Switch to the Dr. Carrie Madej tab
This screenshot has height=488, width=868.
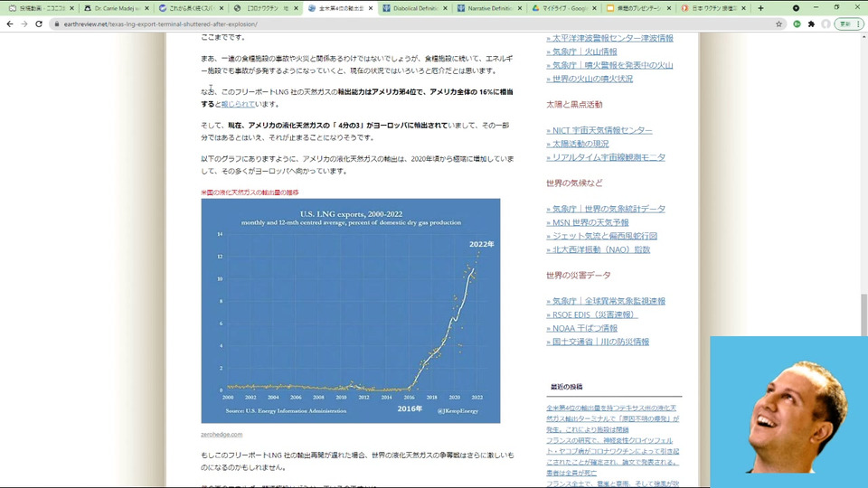pyautogui.click(x=117, y=8)
